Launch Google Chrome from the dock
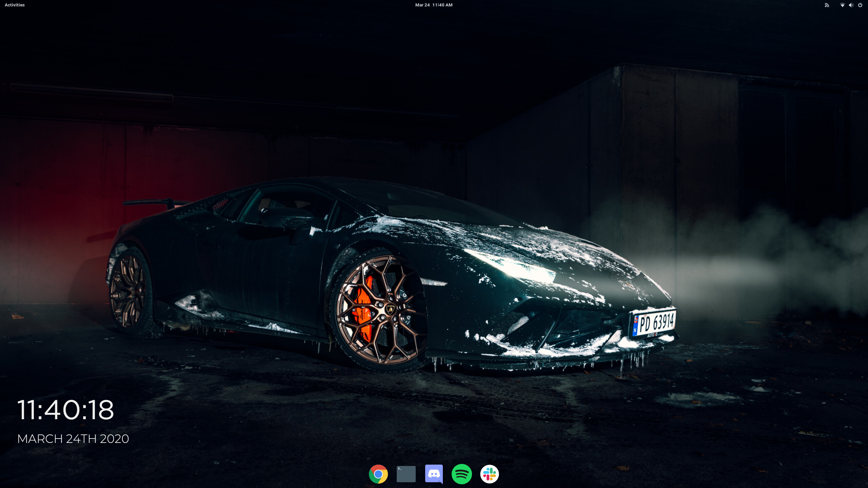The width and height of the screenshot is (868, 488). tap(378, 474)
